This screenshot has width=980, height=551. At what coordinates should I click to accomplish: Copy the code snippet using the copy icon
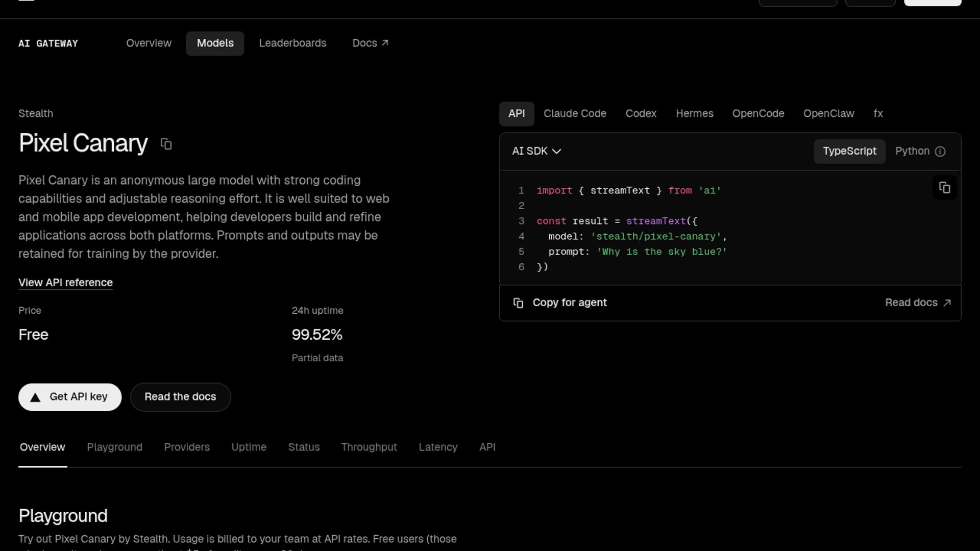click(944, 188)
